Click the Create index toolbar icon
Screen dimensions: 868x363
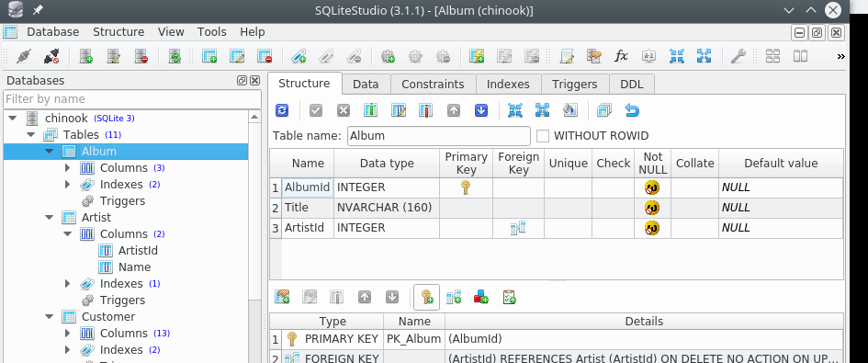tap(299, 56)
